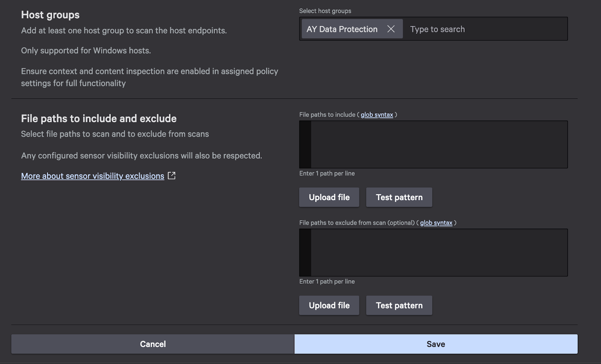
Task: Upload file for paths to include
Action: point(329,197)
